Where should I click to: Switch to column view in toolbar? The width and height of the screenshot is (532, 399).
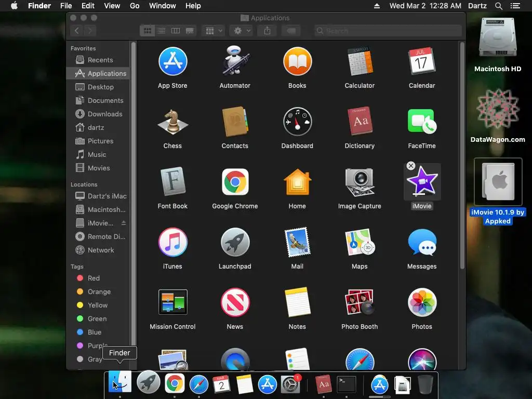176,31
